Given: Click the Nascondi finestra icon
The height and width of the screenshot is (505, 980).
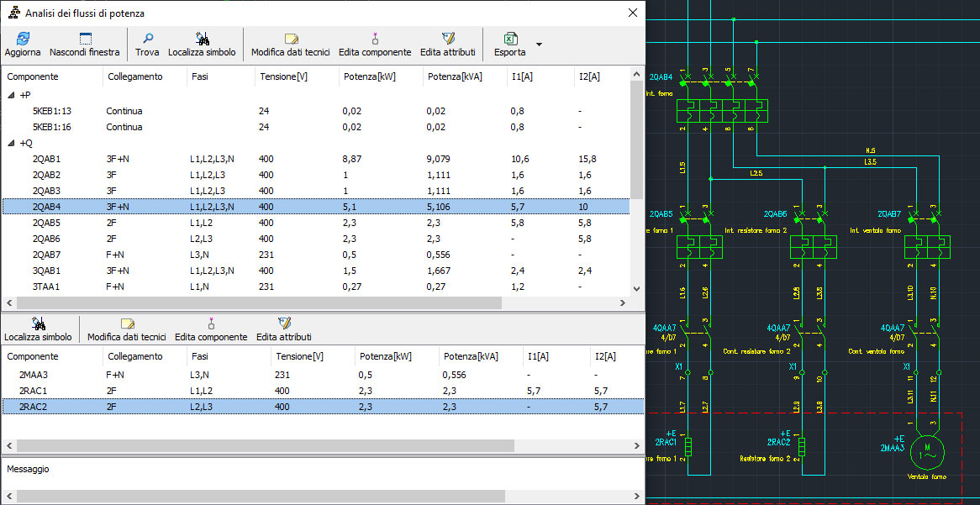Looking at the screenshot, I should pyautogui.click(x=85, y=39).
